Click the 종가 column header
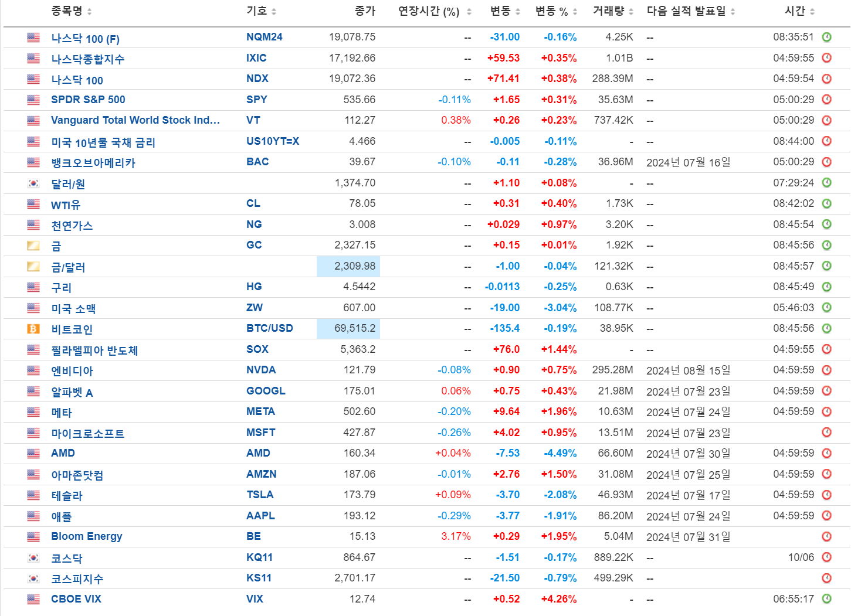The width and height of the screenshot is (851, 616). pos(365,11)
